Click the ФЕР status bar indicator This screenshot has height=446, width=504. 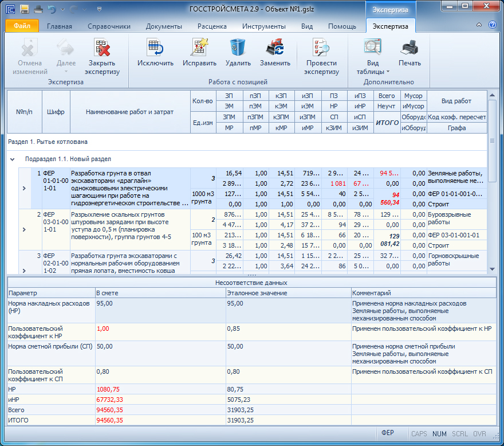(x=388, y=433)
